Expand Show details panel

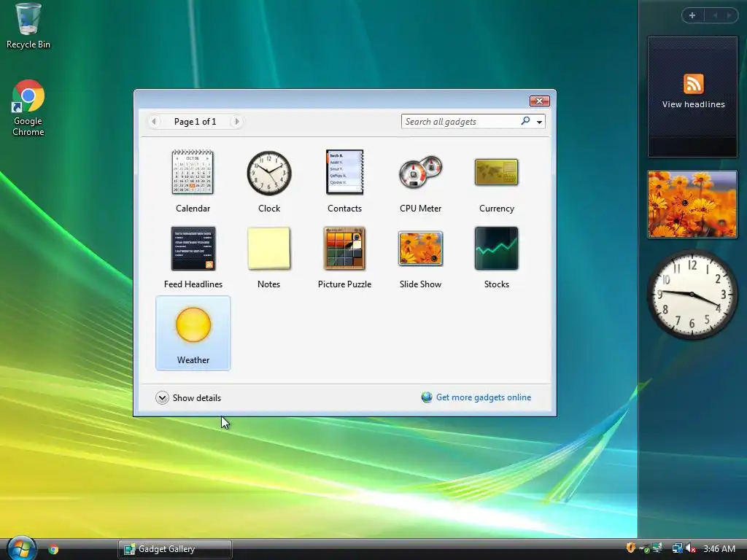pyautogui.click(x=188, y=397)
